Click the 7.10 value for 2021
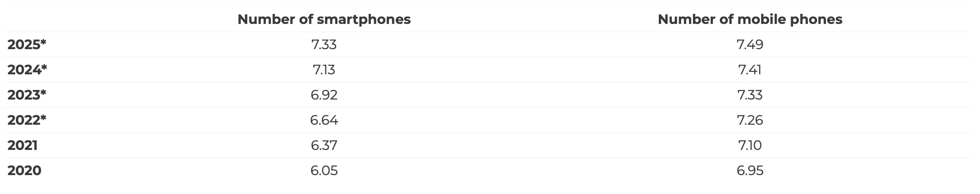 pos(750,145)
